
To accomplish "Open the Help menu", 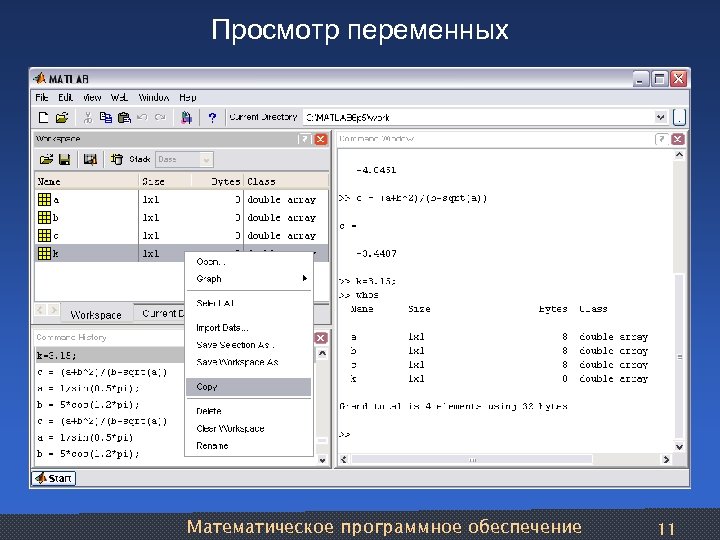I will point(187,97).
